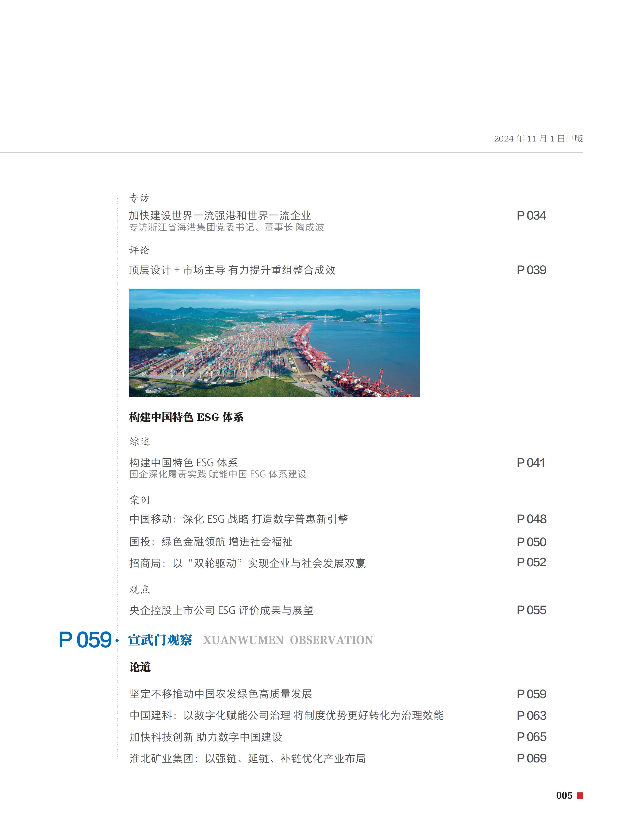The width and height of the screenshot is (632, 840).
Task: Click the folio number '005'
Action: pyautogui.click(x=564, y=796)
